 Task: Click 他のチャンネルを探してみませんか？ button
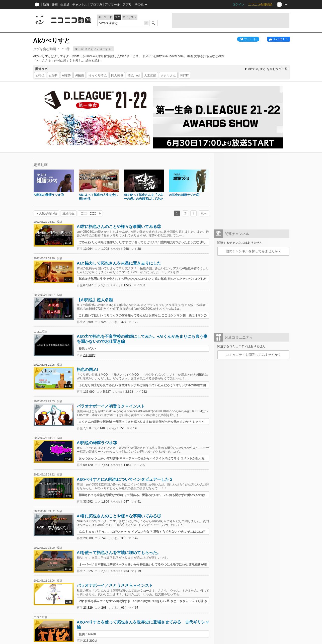(253, 251)
